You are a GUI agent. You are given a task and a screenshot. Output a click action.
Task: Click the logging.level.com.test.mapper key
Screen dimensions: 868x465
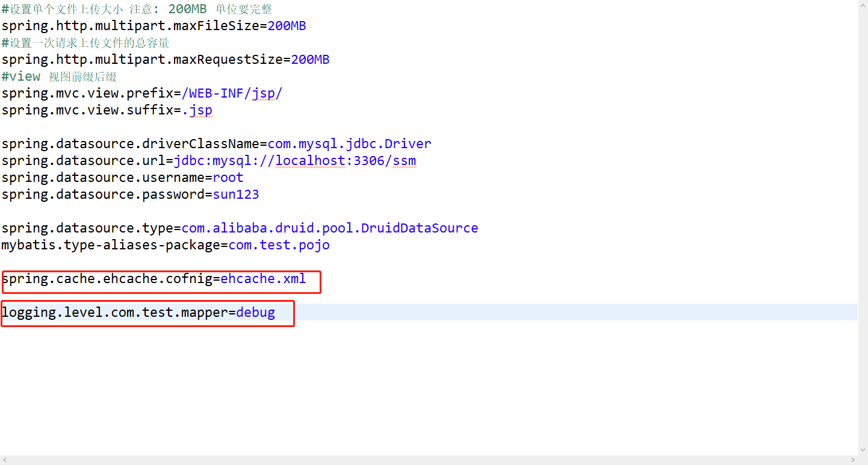coord(115,313)
